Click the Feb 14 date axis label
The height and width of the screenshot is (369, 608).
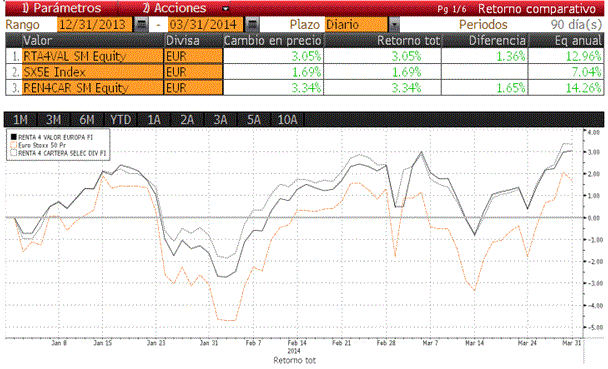(297, 343)
